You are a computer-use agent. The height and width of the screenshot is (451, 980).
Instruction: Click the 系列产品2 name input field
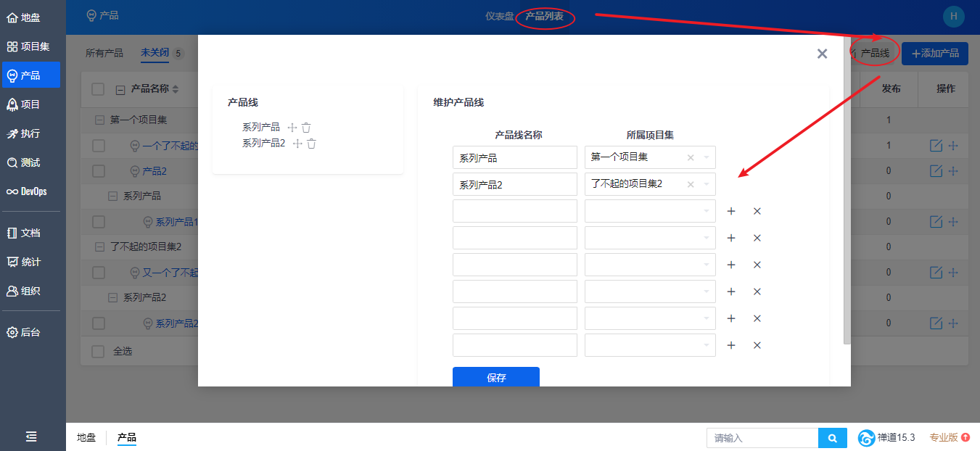(x=515, y=184)
